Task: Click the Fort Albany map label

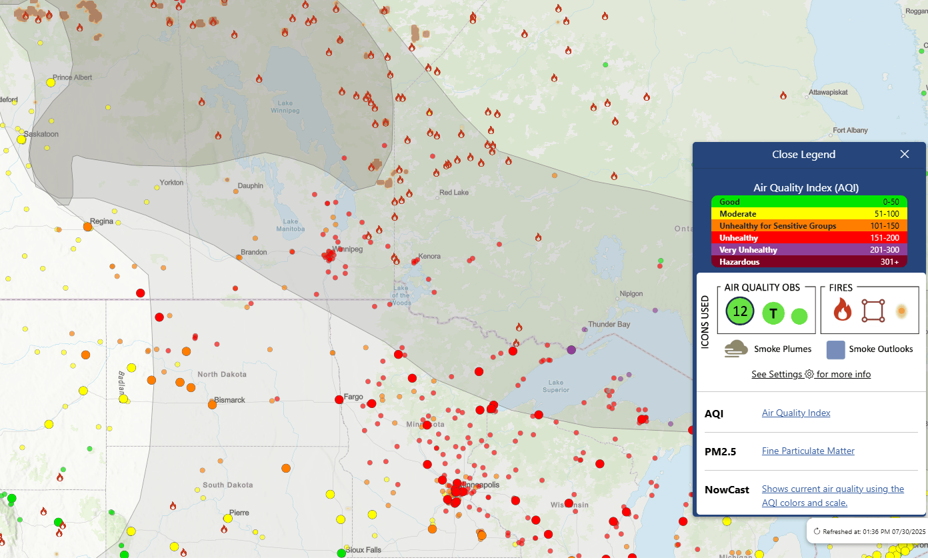Action: pyautogui.click(x=850, y=130)
